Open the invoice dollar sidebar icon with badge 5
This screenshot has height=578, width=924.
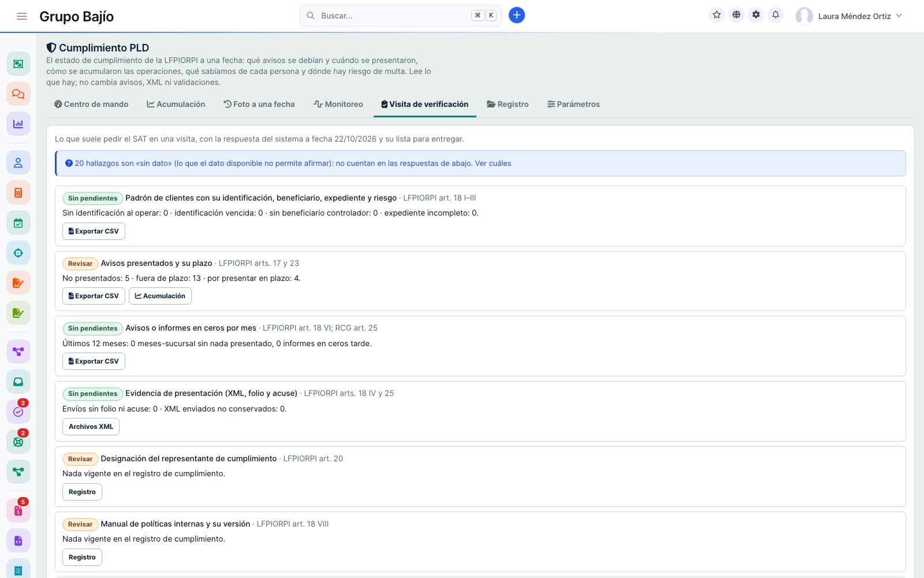click(18, 510)
